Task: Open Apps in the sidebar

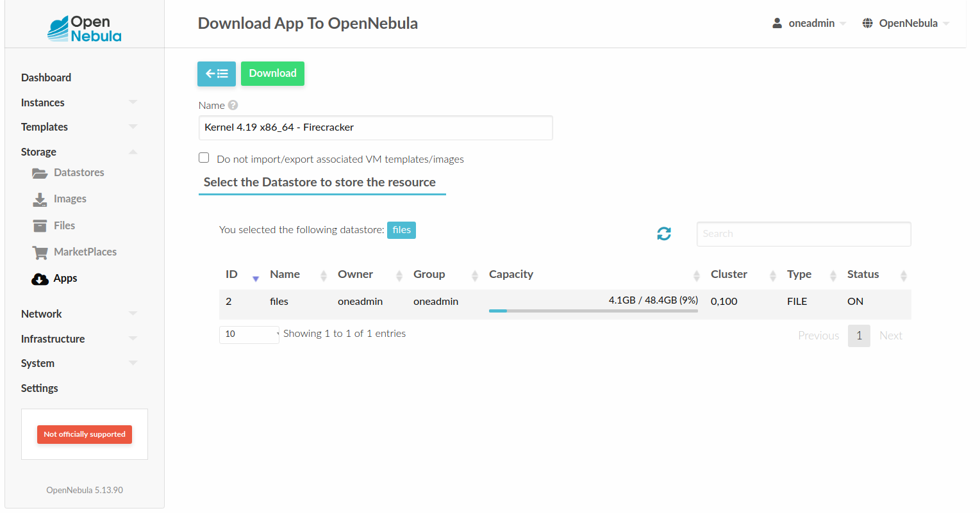Action: [x=65, y=279]
